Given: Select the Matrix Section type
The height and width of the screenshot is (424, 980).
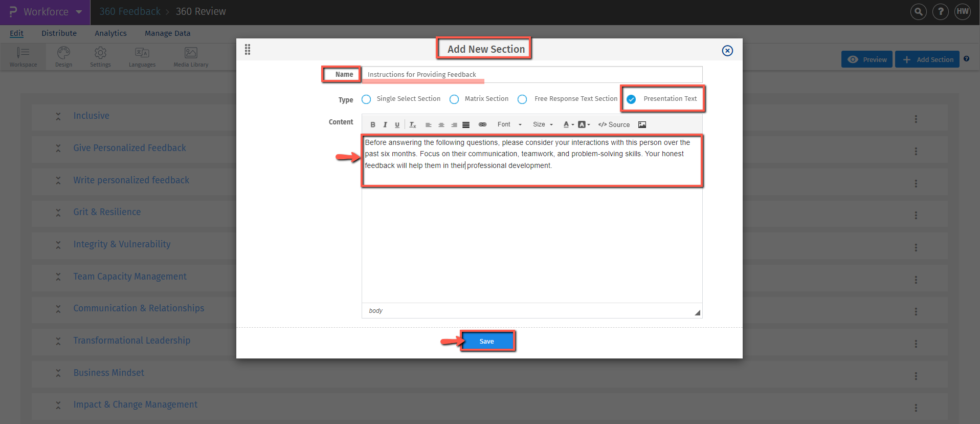Looking at the screenshot, I should click(x=454, y=99).
